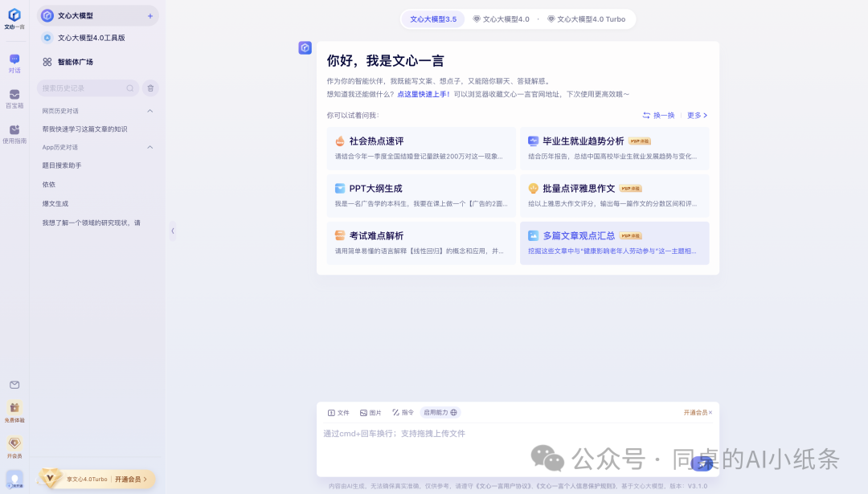868x494 pixels.
Task: Click the clear history trash icon
Action: tap(150, 88)
